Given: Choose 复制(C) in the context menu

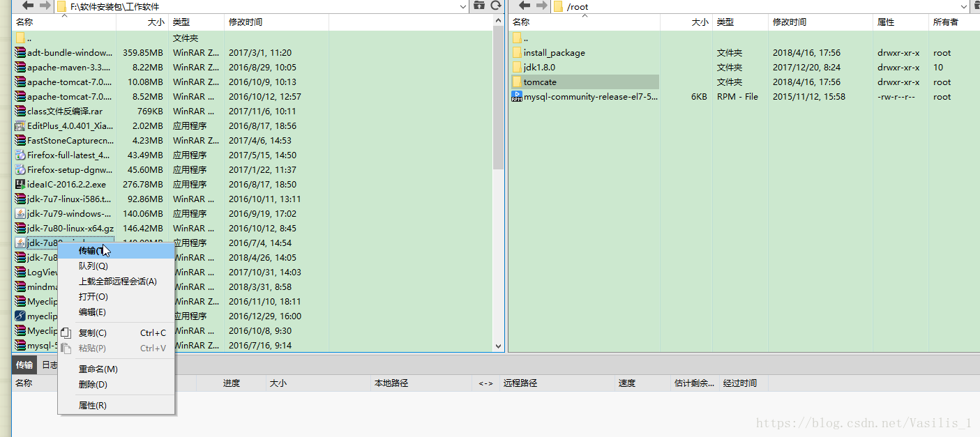Looking at the screenshot, I should point(116,333).
